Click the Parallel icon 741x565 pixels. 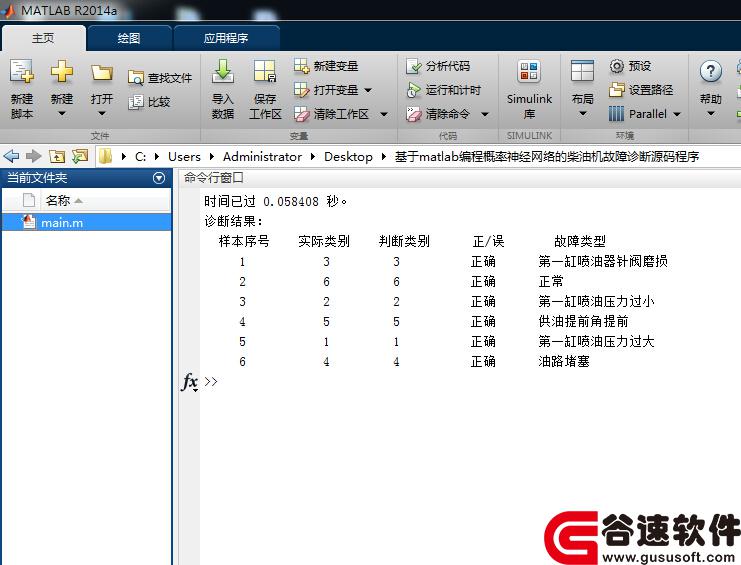(617, 114)
